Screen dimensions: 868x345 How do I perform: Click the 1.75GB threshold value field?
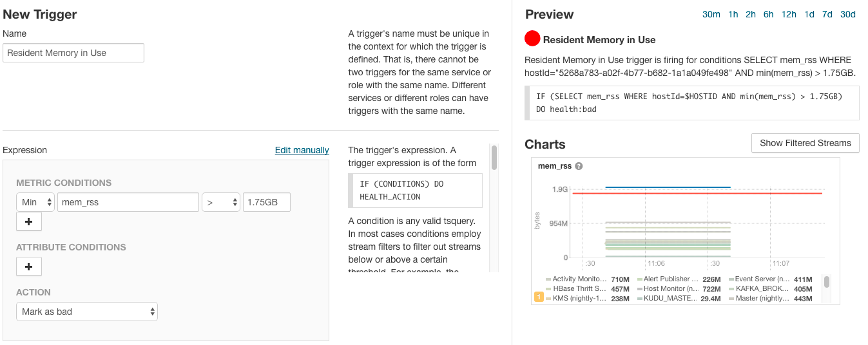[266, 202]
